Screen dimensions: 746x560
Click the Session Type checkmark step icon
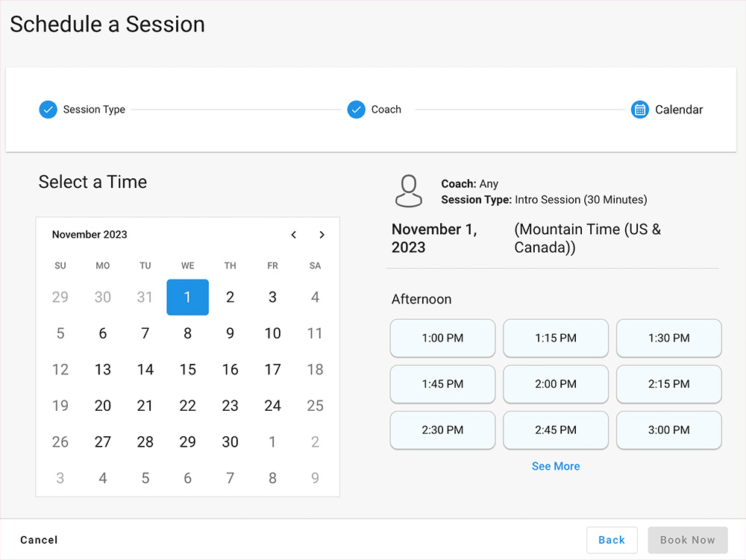[x=48, y=110]
